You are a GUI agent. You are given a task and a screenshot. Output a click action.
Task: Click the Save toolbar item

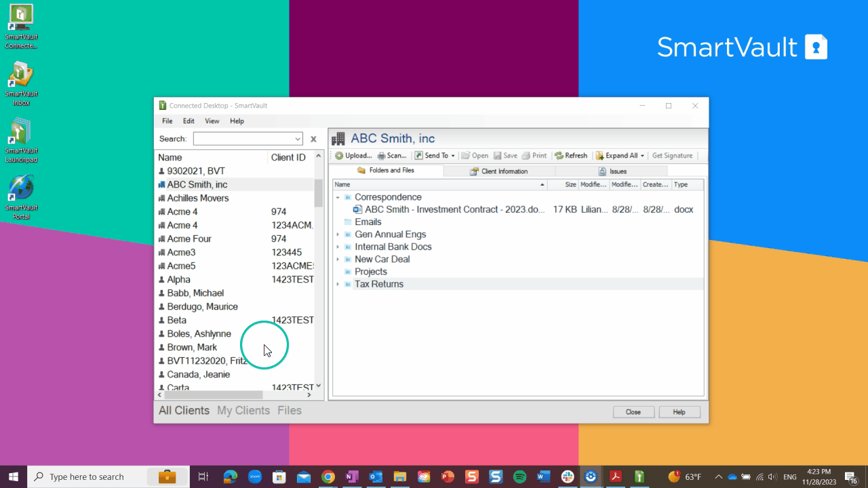[x=505, y=156]
